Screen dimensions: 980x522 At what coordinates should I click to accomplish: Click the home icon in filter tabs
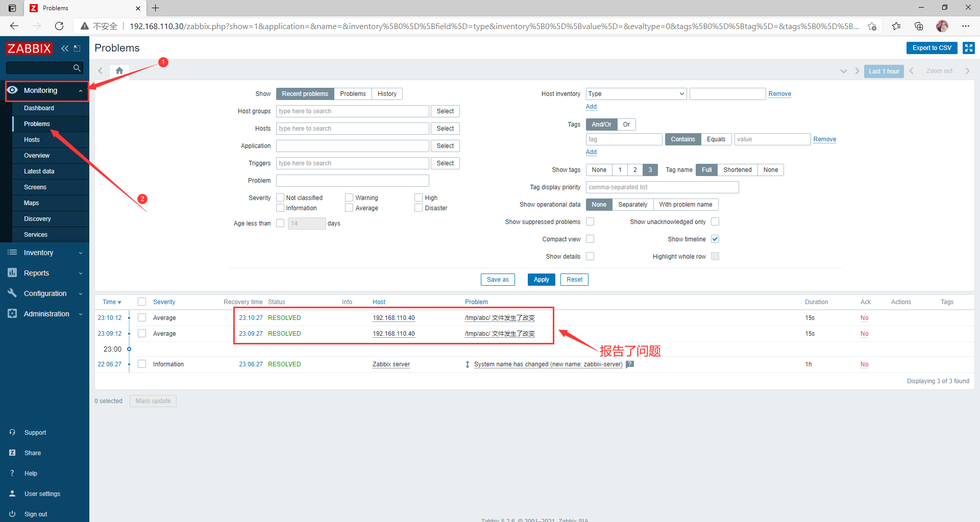pyautogui.click(x=119, y=71)
